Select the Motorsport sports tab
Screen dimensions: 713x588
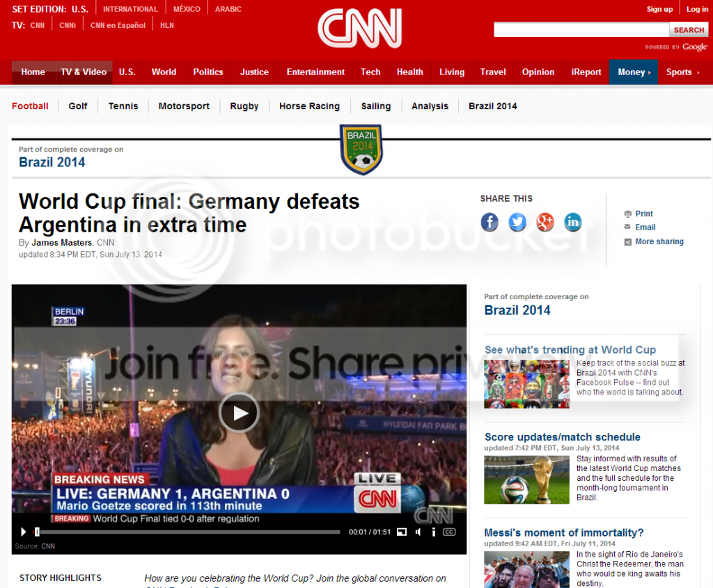click(184, 106)
